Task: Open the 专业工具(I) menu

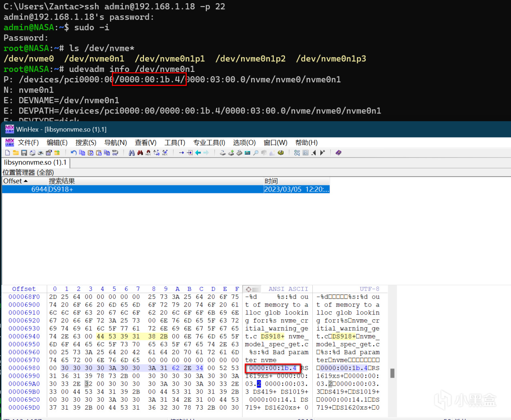Action: (x=209, y=143)
